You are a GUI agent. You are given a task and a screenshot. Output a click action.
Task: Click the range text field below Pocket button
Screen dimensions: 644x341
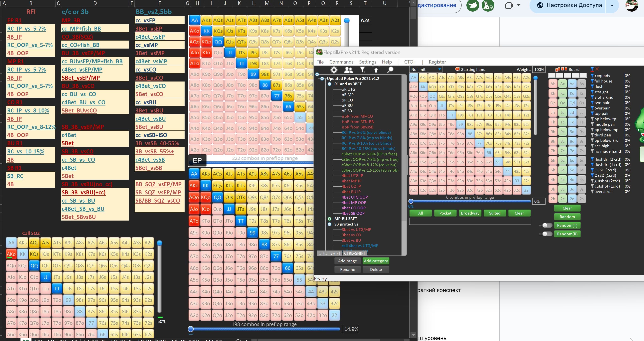(470, 221)
